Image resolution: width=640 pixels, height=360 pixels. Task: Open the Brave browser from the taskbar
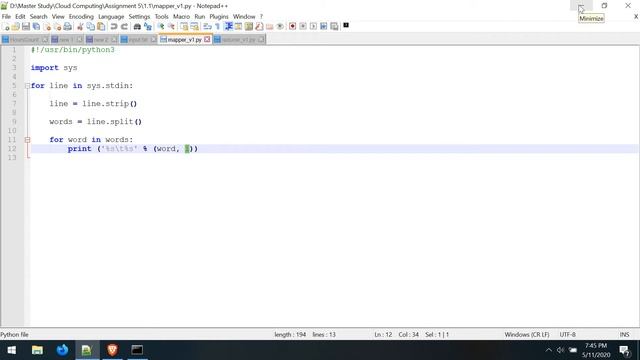pyautogui.click(x=112, y=350)
